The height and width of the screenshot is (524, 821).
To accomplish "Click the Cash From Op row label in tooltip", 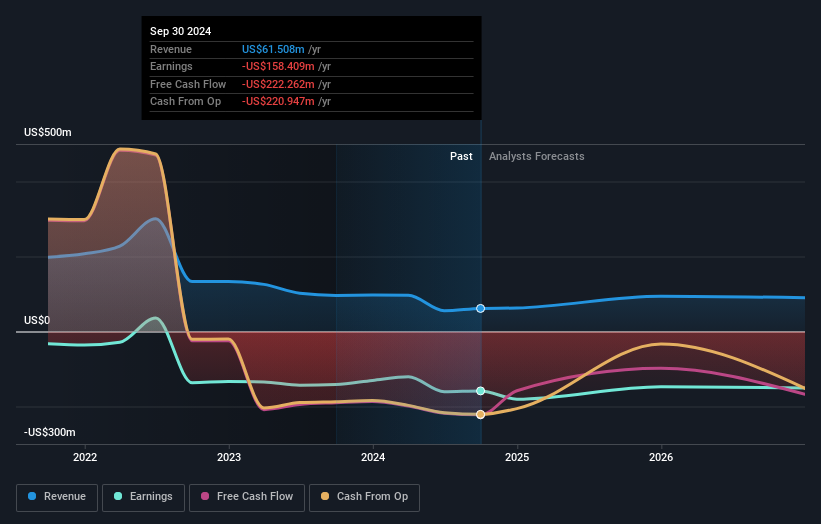I will click(x=185, y=102).
